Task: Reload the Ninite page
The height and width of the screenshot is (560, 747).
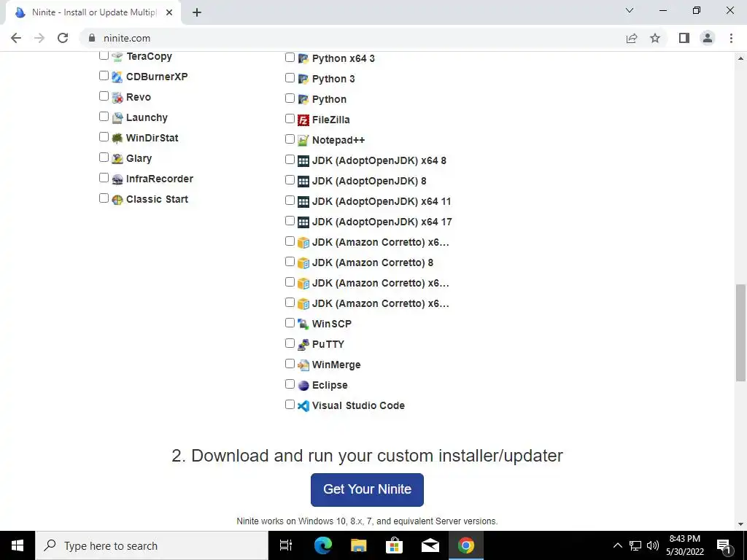Action: [63, 38]
